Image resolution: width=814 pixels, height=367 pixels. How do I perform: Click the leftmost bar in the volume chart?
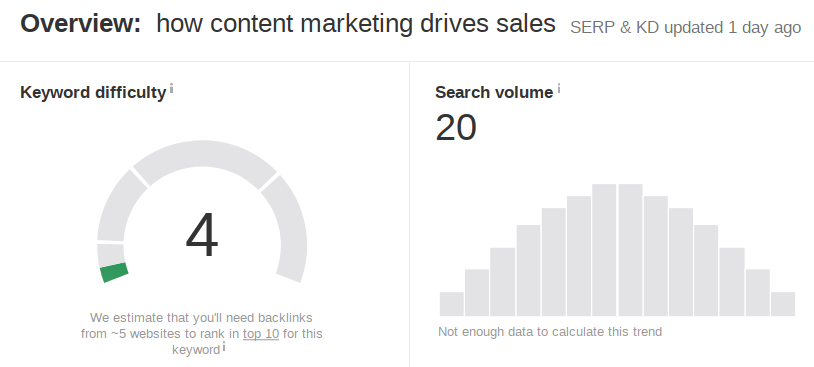(x=452, y=304)
